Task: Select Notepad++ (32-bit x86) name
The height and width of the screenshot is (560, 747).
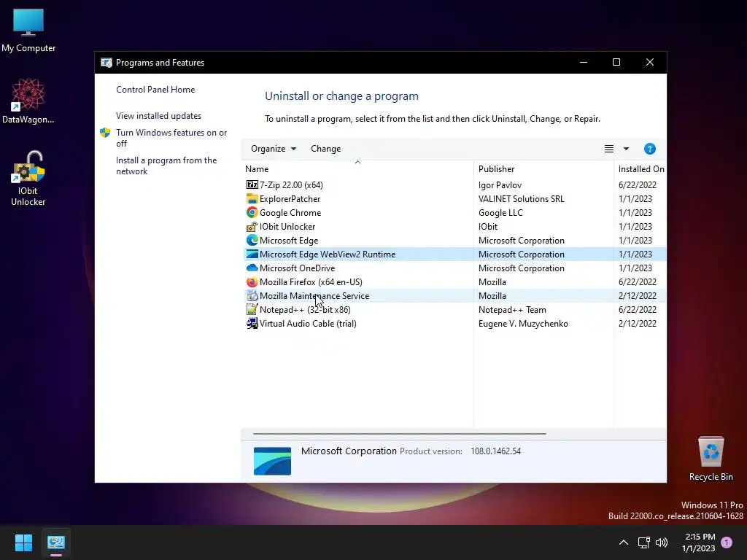Action: coord(305,309)
